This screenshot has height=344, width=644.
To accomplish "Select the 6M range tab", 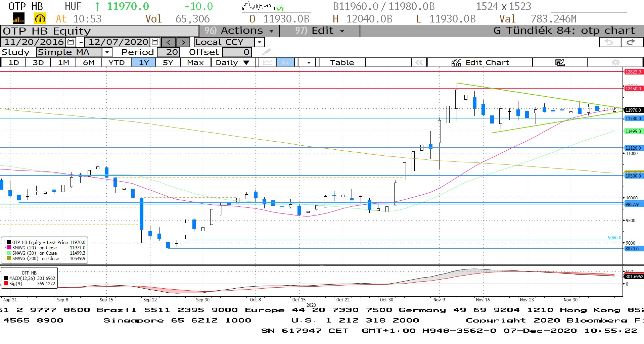I will click(89, 62).
